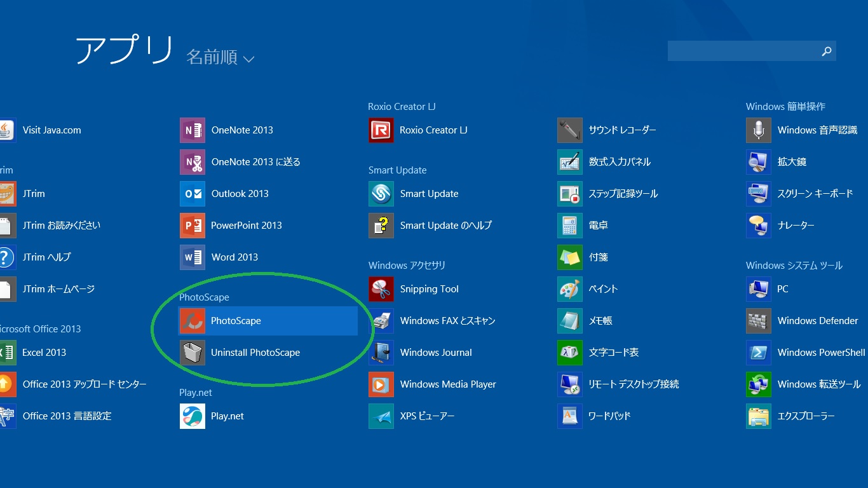868x488 pixels.
Task: Open the PC computer icon
Action: [x=759, y=289]
